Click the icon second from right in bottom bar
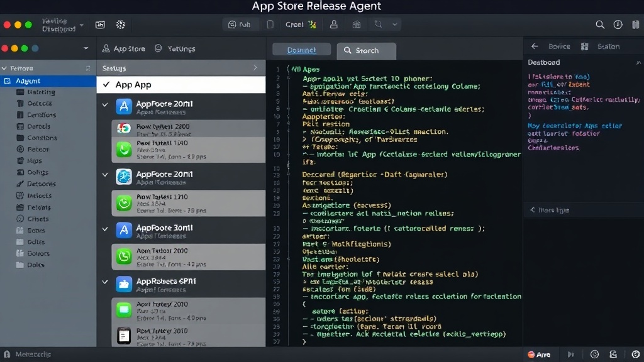Screen dimensions: 644x362 tap(613, 354)
